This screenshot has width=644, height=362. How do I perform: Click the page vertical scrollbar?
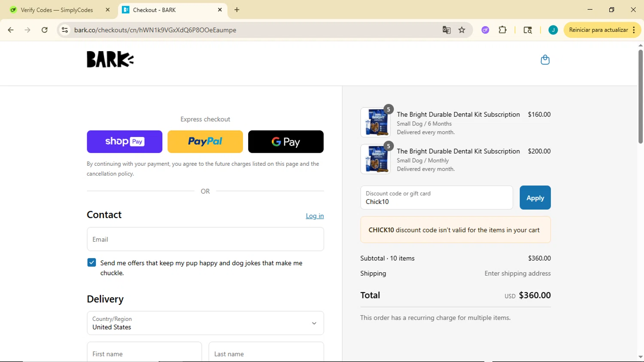point(640,97)
